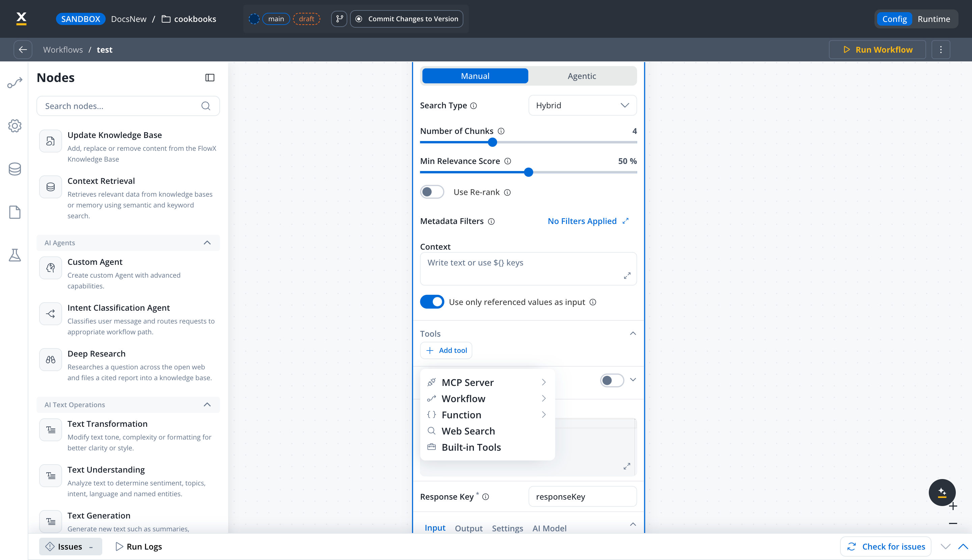Toggle Use Re-rank switch
The image size is (972, 560).
tap(432, 192)
